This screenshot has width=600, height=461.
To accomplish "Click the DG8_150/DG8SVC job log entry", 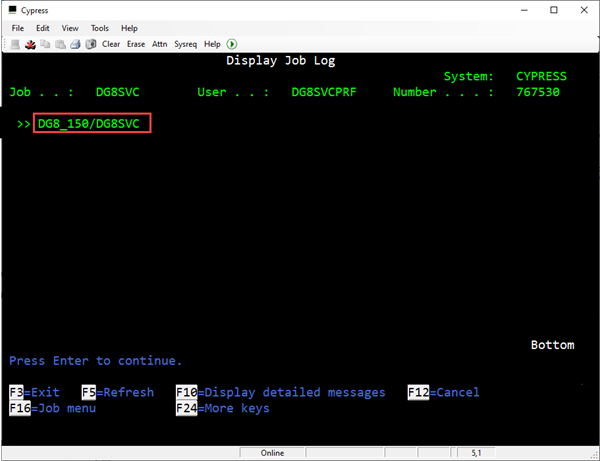I will coord(89,124).
